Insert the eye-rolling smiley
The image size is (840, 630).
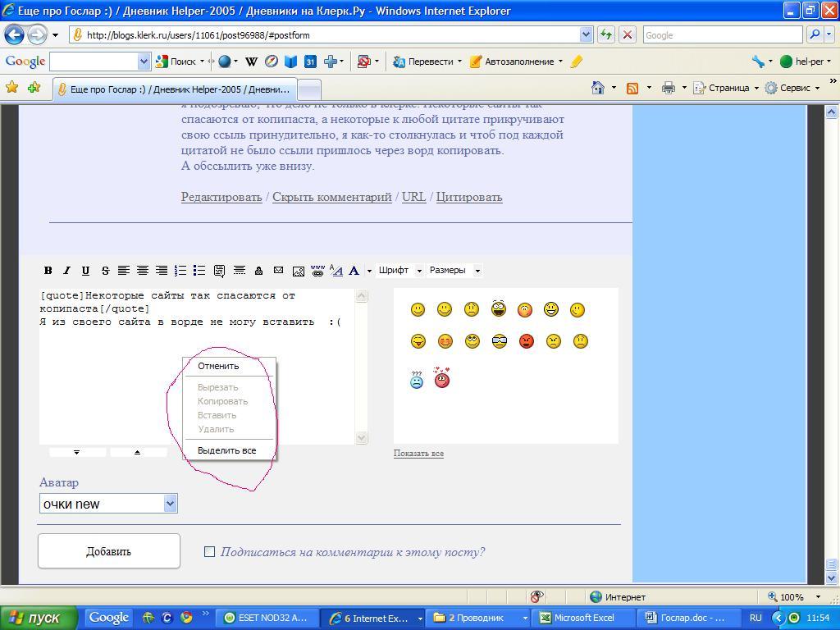[472, 341]
